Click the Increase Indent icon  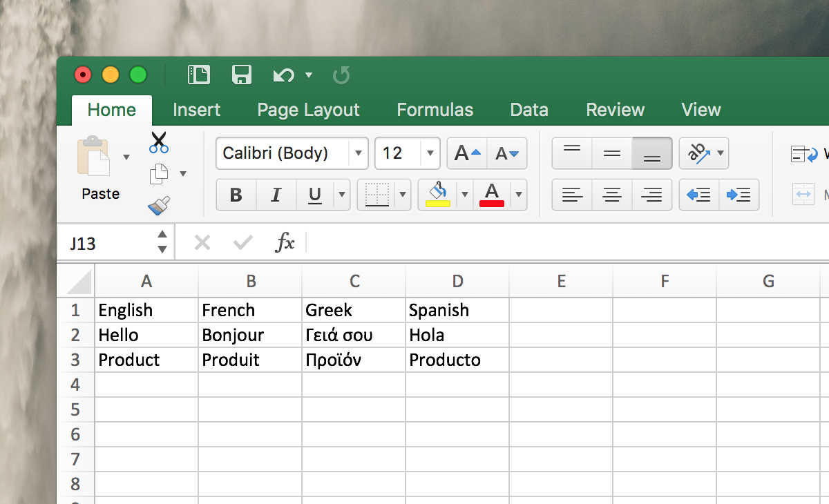pos(739,195)
